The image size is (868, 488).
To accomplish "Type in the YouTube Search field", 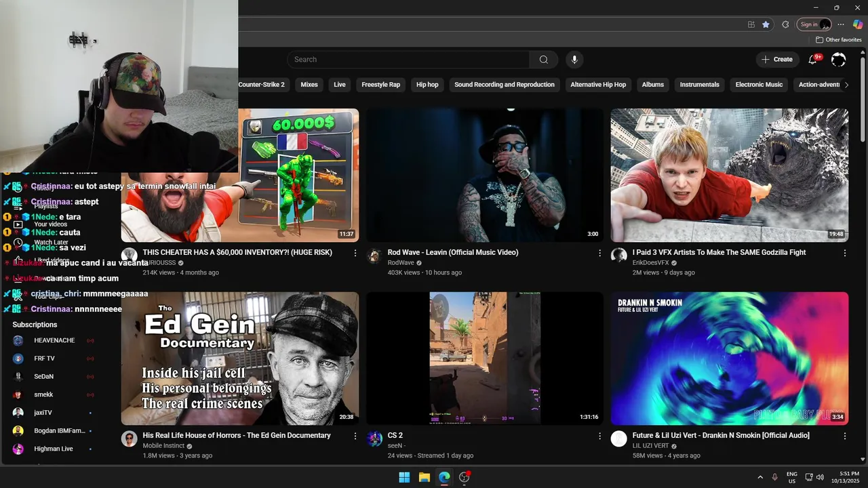I will click(x=408, y=60).
